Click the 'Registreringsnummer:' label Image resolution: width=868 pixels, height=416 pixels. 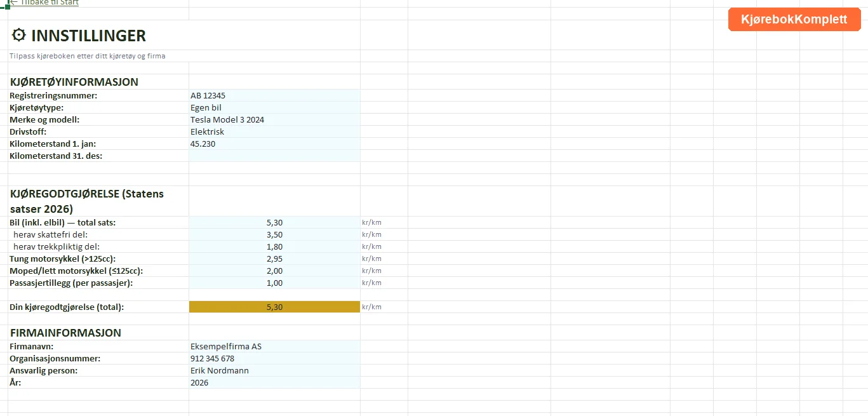click(53, 96)
